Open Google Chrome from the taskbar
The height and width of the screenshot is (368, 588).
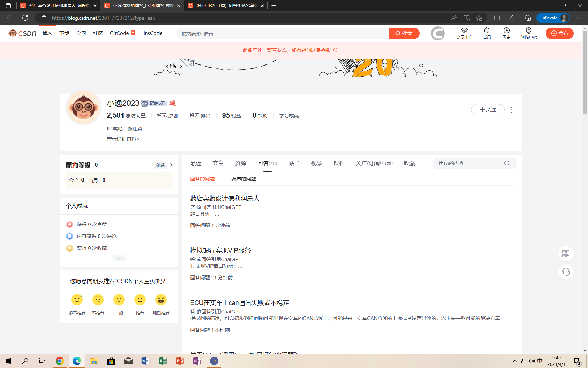60,361
